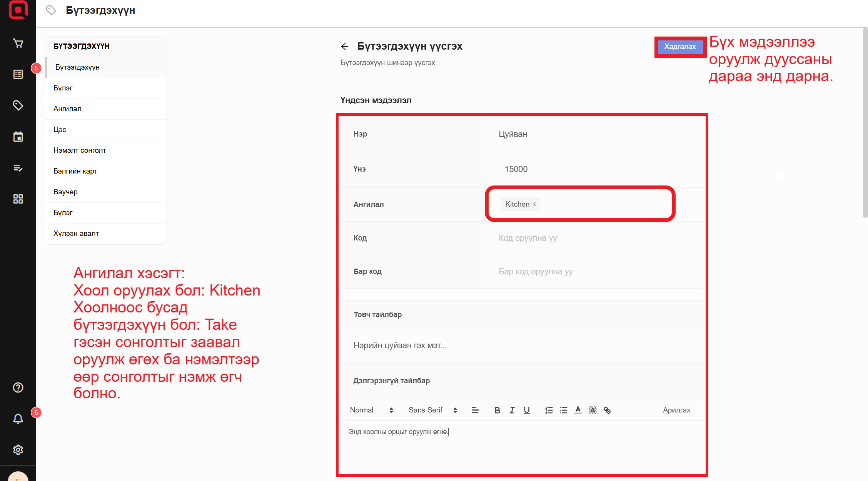The height and width of the screenshot is (481, 868).
Task: Toggle italic formatting in editor
Action: [x=512, y=410]
